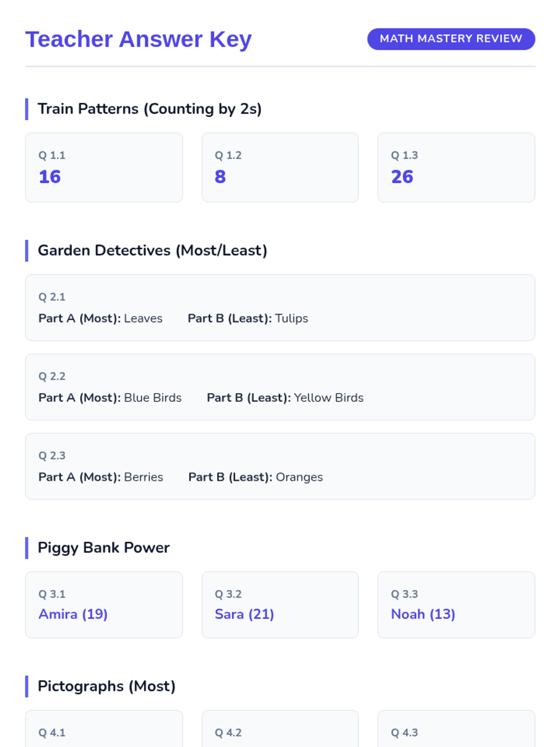
Task: Click the Part A answer Blue Birds
Action: point(153,398)
